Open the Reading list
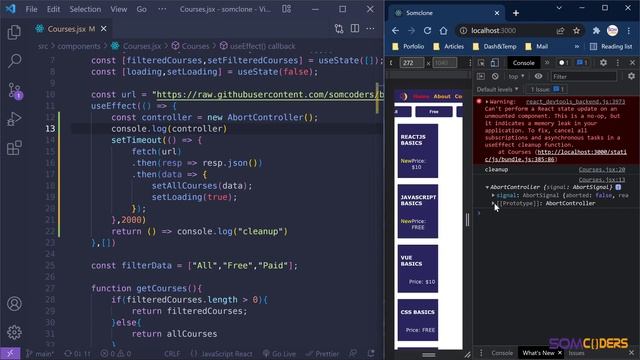The image size is (640, 360). tap(611, 47)
